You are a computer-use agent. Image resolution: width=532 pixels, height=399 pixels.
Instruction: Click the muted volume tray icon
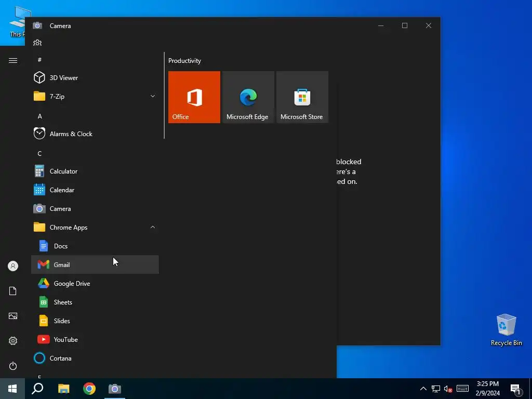tap(448, 389)
